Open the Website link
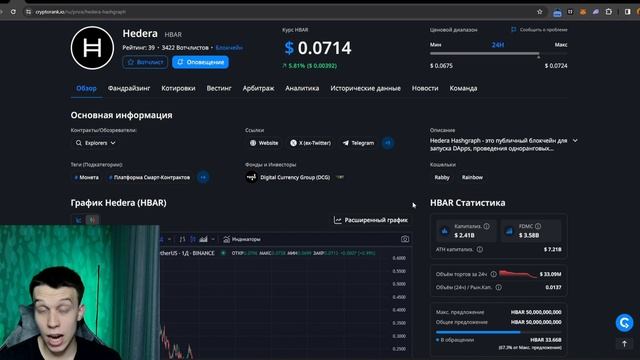Screen dimensions: 640x360 click(x=264, y=143)
